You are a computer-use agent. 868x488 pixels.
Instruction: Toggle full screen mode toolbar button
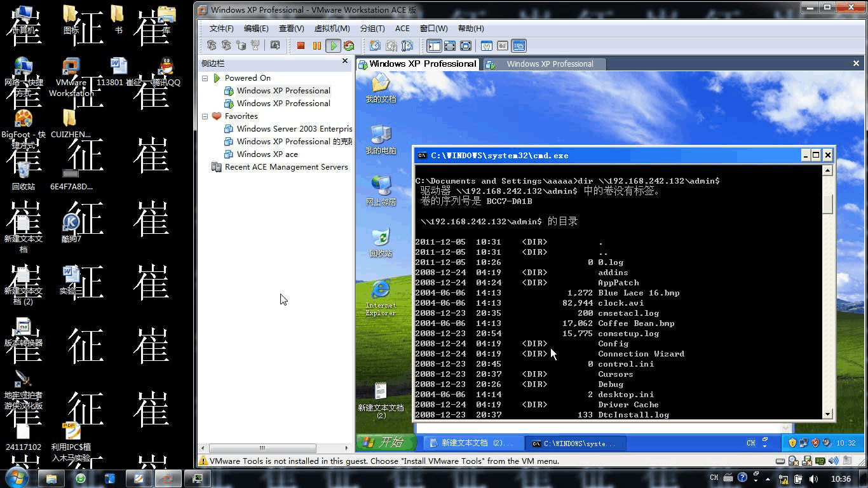tap(450, 46)
